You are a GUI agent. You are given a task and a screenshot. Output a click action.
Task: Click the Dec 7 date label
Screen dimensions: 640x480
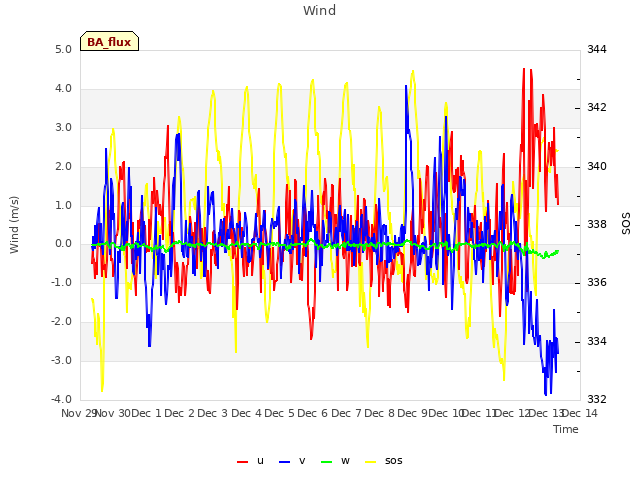pos(346,413)
